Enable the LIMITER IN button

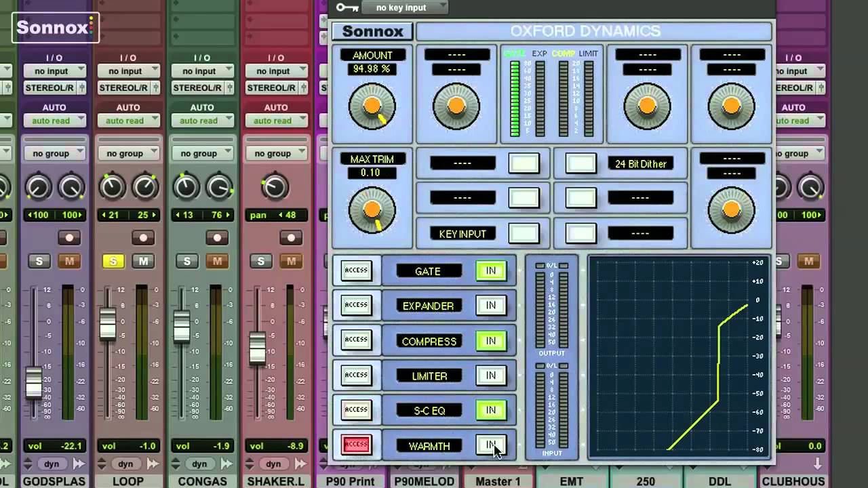coord(490,375)
